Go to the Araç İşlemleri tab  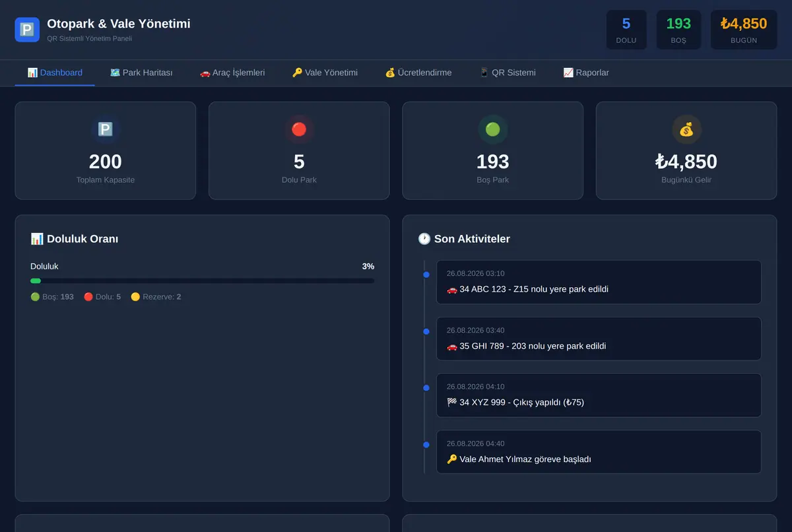[x=232, y=73]
